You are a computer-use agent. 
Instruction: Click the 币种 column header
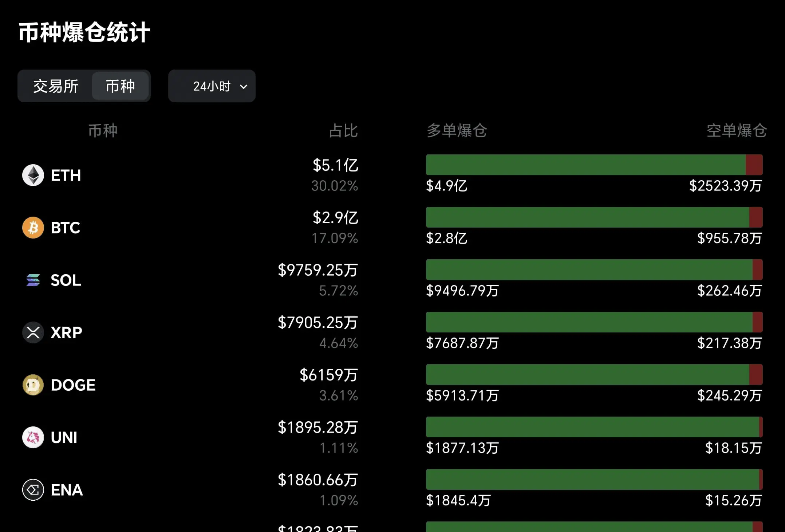tap(103, 131)
